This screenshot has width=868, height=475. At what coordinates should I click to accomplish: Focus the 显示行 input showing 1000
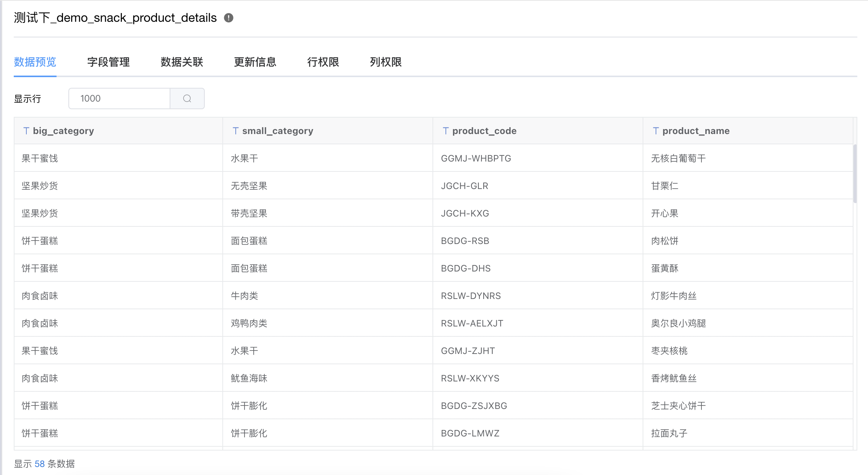[119, 99]
